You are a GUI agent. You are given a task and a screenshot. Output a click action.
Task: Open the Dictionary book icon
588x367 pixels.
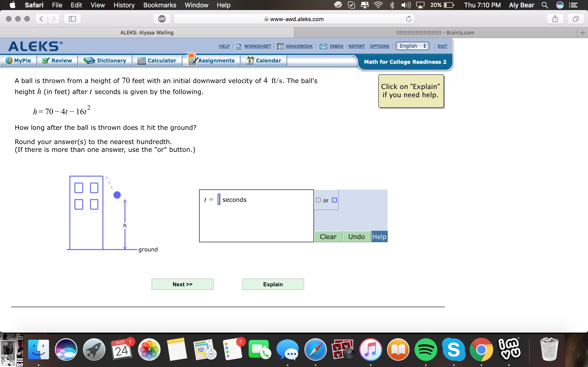[x=89, y=60]
